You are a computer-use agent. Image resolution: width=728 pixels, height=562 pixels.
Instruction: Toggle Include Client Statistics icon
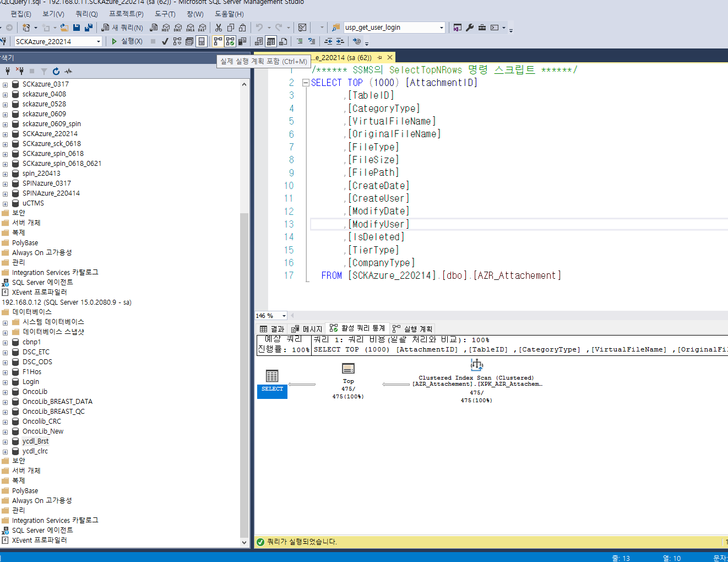tap(242, 41)
